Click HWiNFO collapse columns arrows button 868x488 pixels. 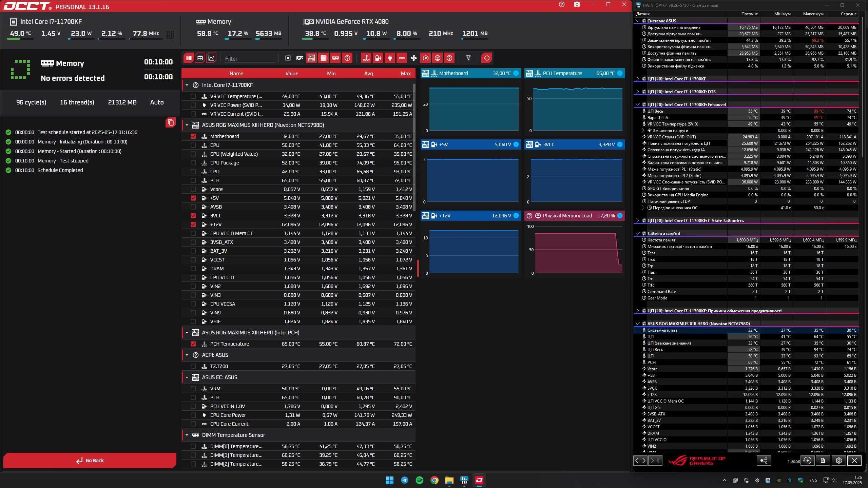pos(655,461)
